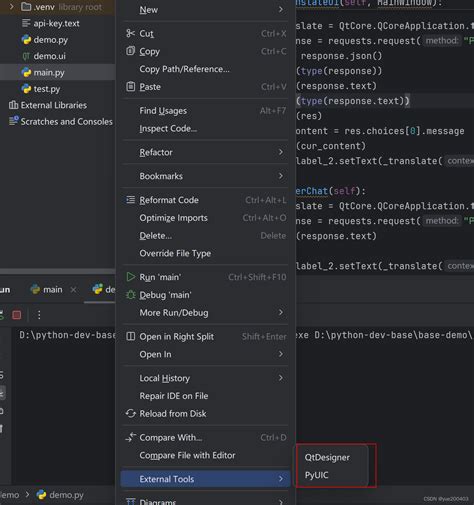Click the Cut scissors icon
The height and width of the screenshot is (505, 474).
click(130, 33)
